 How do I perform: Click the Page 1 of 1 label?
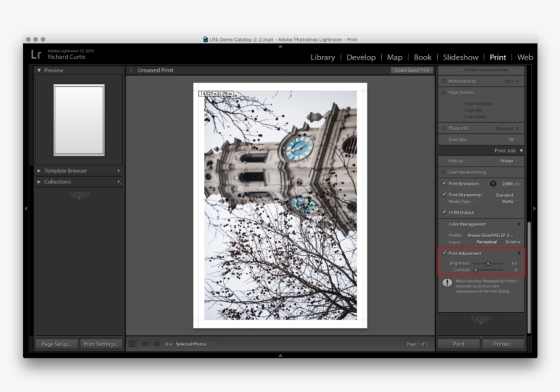(417, 344)
